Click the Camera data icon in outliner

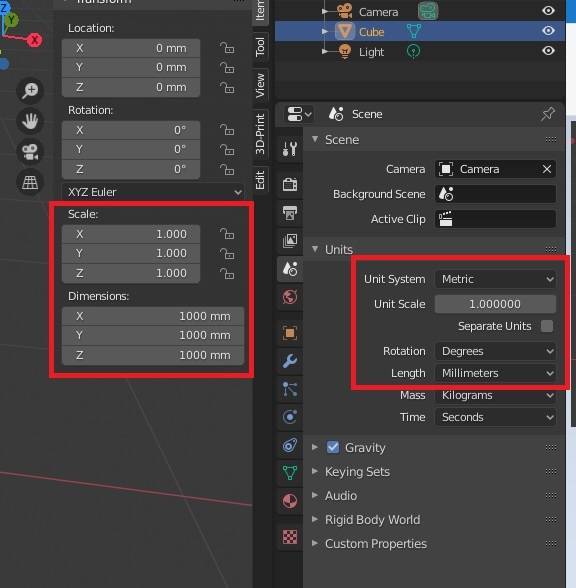[428, 10]
